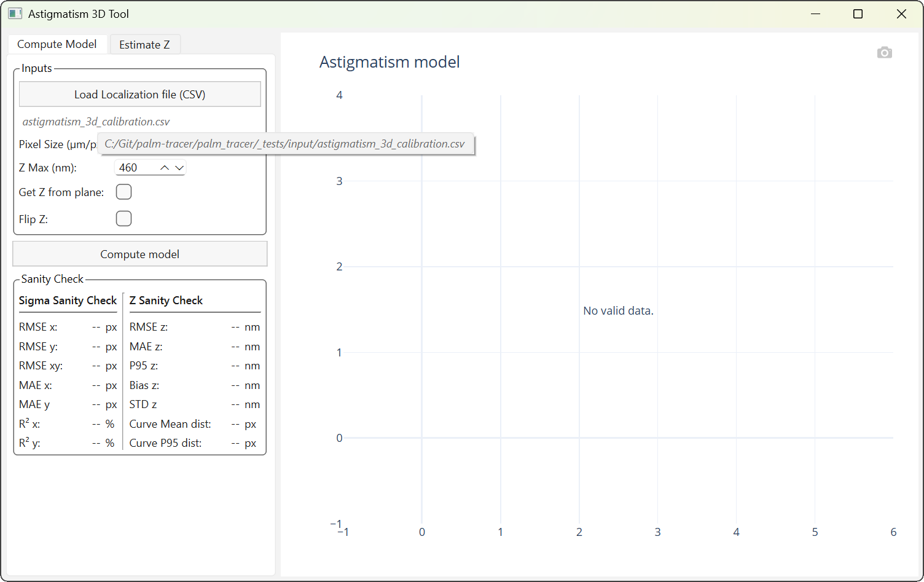
Task: Enable the Flip Z checkbox
Action: 123,218
